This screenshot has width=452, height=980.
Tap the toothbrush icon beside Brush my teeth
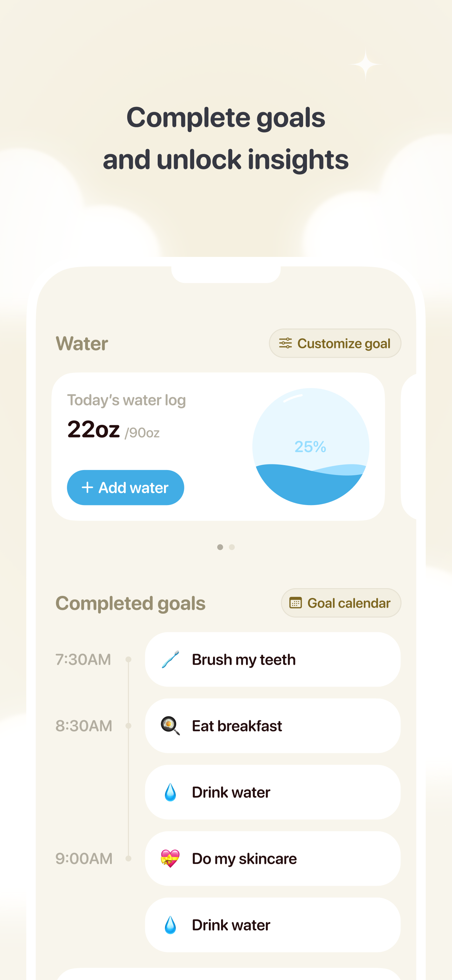170,659
